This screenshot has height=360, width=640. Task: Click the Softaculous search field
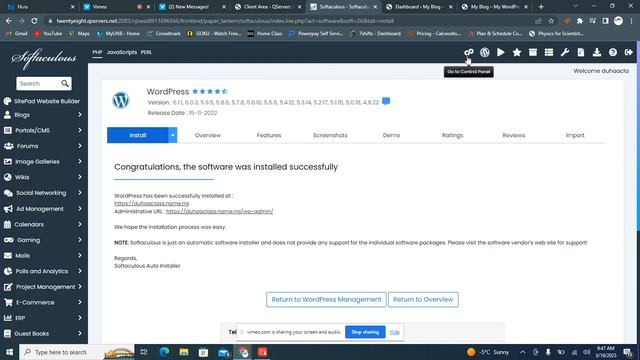tap(39, 84)
